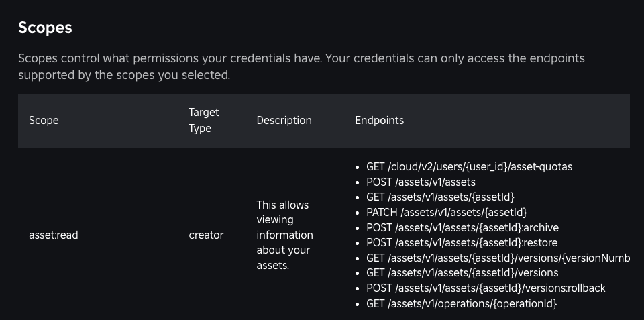The image size is (644, 320).
Task: Select the asset:read scope cell
Action: (54, 235)
